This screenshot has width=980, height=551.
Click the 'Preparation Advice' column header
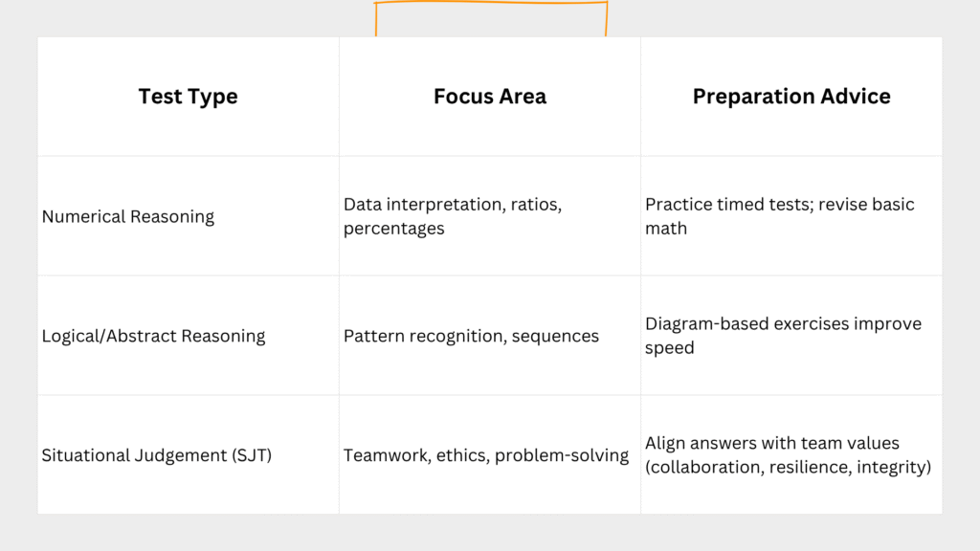791,97
